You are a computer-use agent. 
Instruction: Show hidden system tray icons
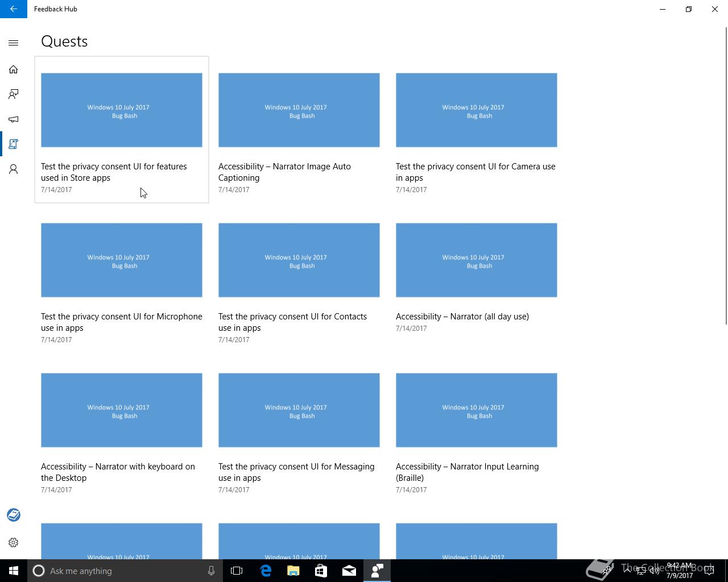pos(627,571)
